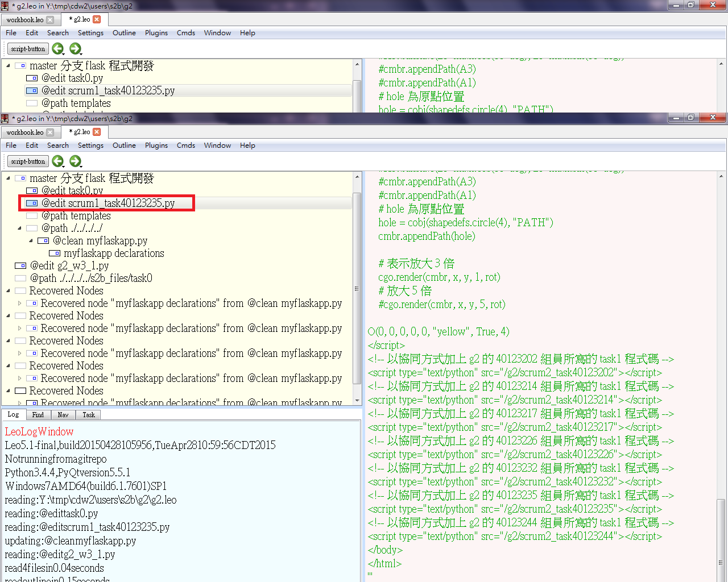Image resolution: width=728 pixels, height=582 pixels.
Task: Expand the first Recovered node myflaskapp declarations
Action: (x=19, y=304)
